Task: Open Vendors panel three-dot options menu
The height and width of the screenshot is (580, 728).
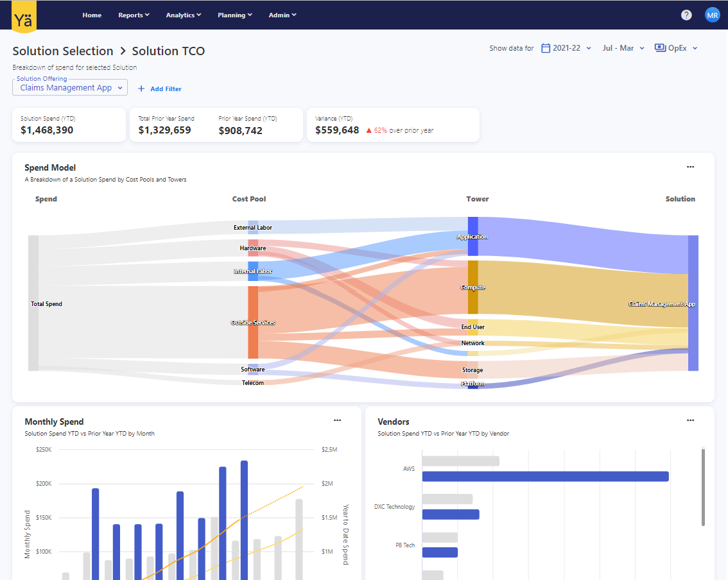Action: pos(690,421)
